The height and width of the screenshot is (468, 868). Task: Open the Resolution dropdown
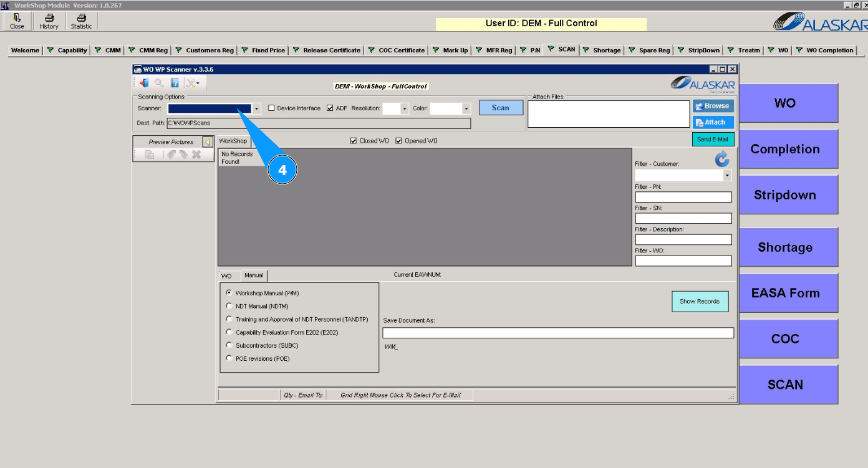point(405,108)
